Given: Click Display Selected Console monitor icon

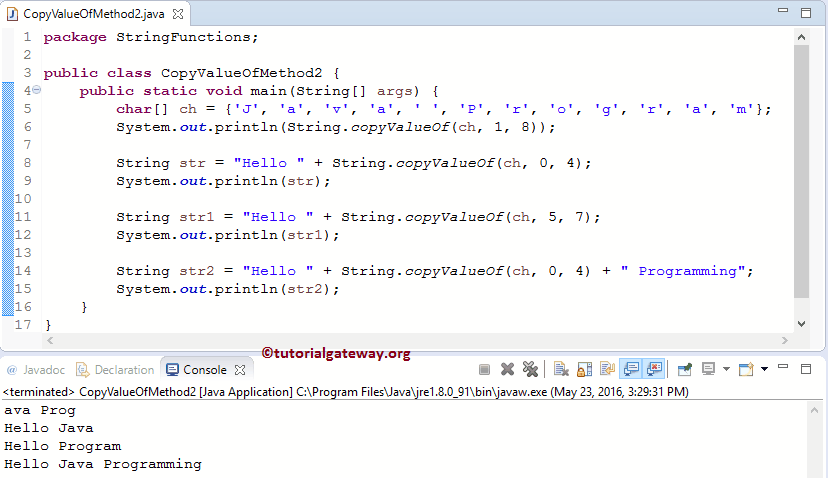Looking at the screenshot, I should tap(708, 369).
